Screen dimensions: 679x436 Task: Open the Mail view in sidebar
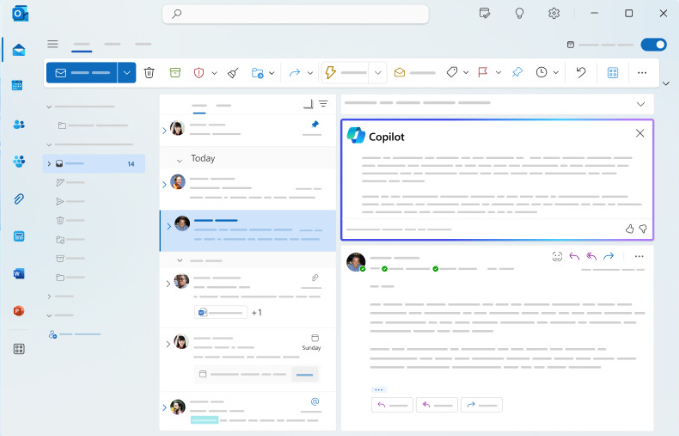pos(19,50)
